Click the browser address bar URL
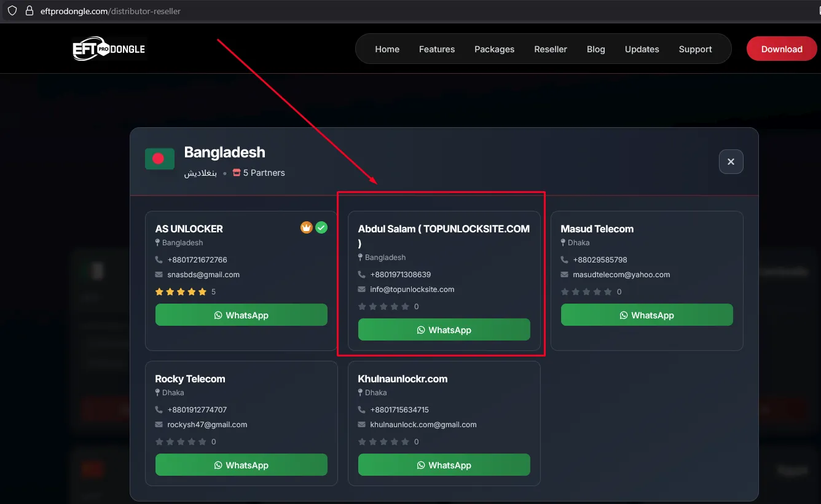The width and height of the screenshot is (821, 504). click(x=111, y=11)
